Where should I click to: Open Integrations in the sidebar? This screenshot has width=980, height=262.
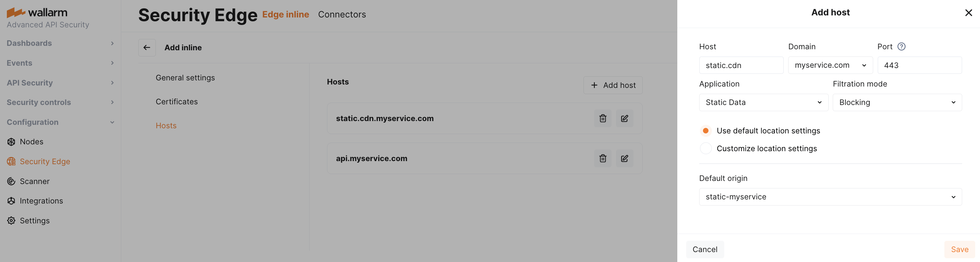tap(41, 201)
